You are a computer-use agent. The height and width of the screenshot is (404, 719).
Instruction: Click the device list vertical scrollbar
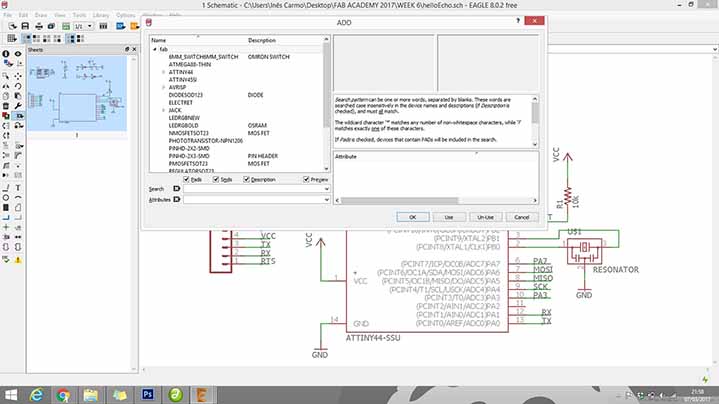[326, 105]
